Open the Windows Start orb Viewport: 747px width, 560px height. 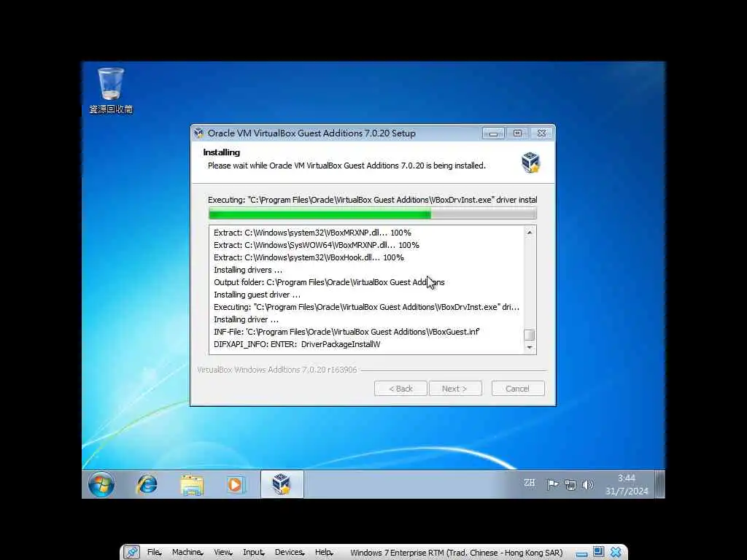point(101,484)
